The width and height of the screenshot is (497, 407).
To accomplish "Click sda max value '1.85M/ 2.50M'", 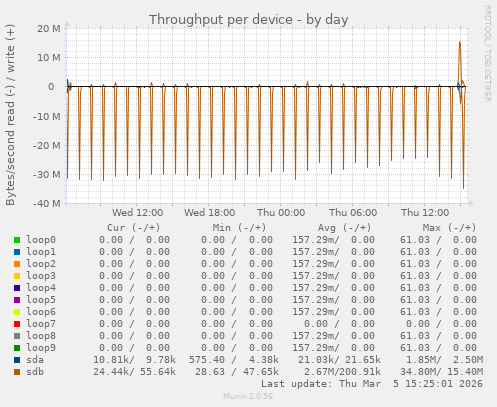I will click(444, 360).
